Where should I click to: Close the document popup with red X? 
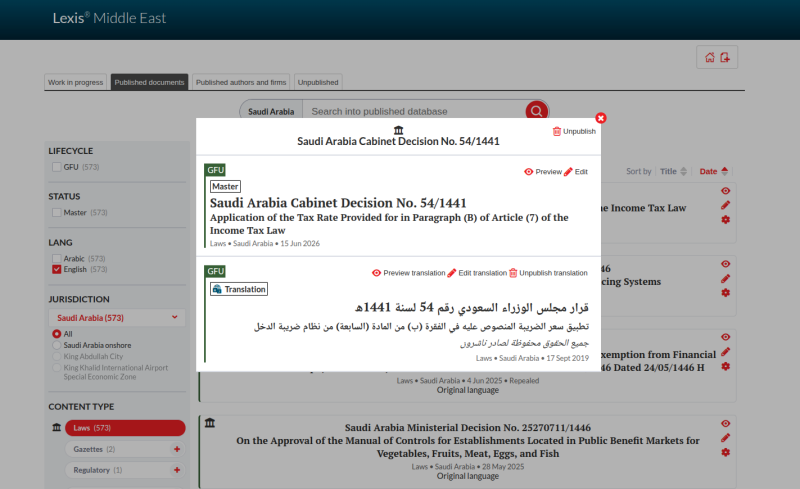601,118
